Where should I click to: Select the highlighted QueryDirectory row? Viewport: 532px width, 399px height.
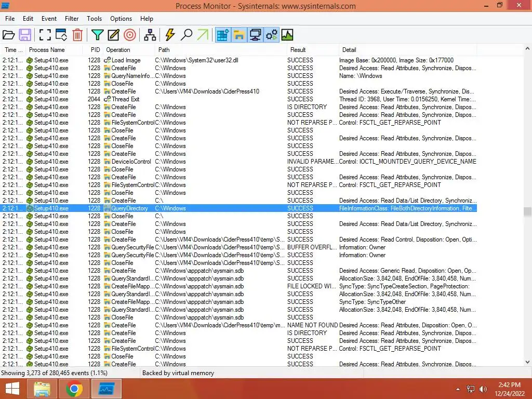239,208
